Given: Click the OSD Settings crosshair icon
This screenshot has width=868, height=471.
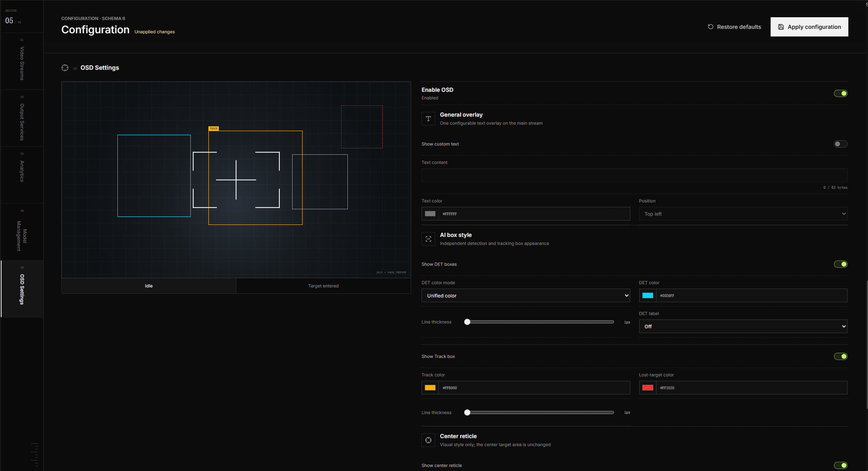Looking at the screenshot, I should point(65,68).
